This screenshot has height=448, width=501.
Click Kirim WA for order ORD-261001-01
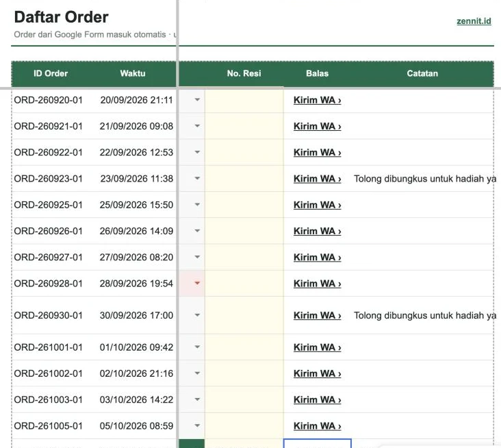318,347
